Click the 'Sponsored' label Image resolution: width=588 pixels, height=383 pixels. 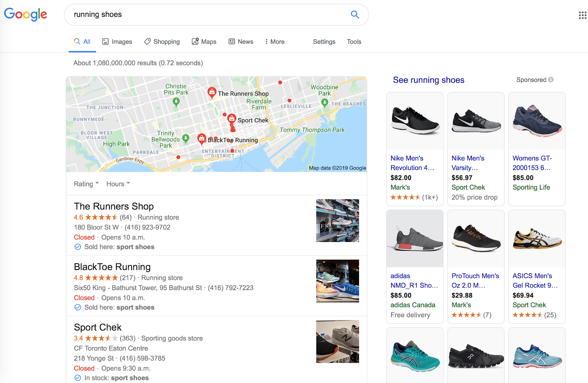[531, 80]
